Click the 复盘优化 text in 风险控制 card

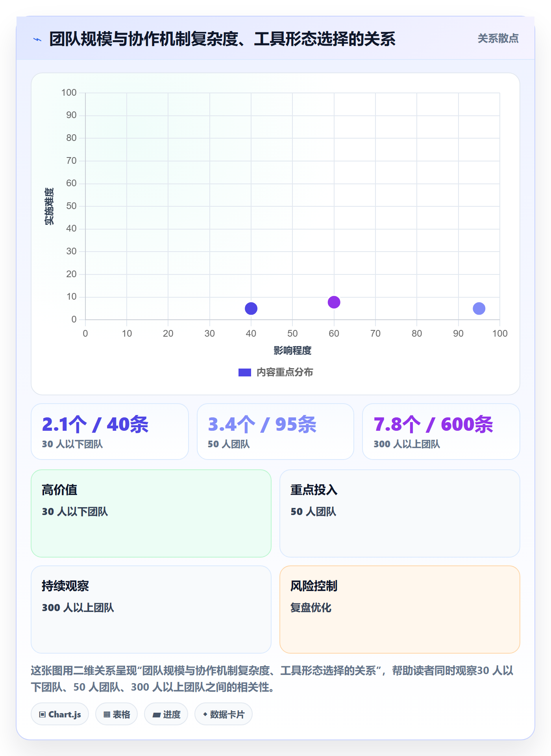[x=311, y=608]
